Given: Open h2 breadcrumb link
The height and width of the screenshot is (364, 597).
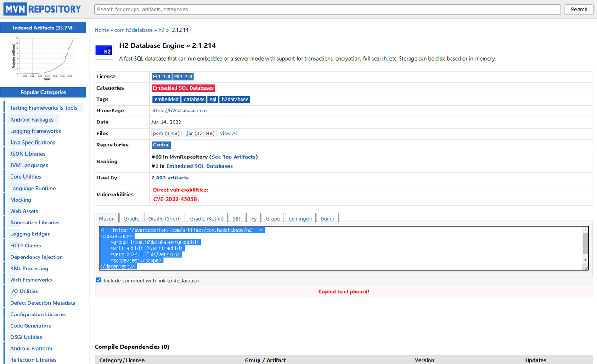Looking at the screenshot, I should coord(161,30).
